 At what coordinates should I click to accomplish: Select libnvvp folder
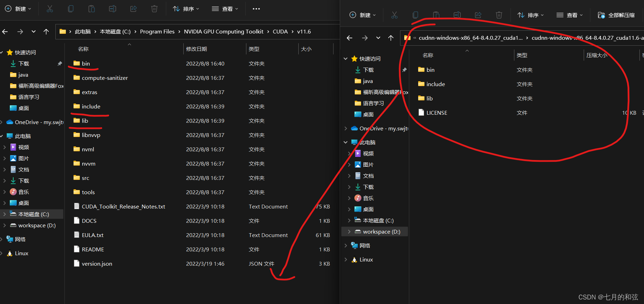pyautogui.click(x=91, y=135)
